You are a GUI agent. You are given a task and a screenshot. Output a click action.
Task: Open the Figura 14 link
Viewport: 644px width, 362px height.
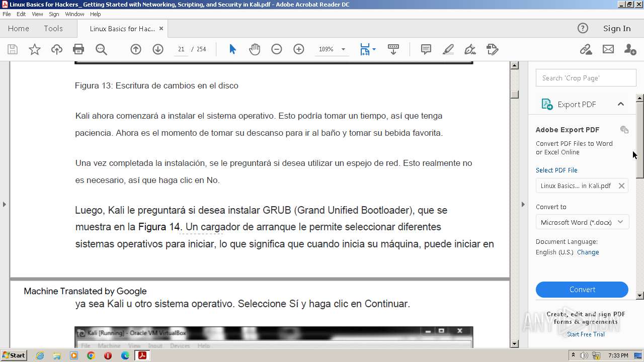(x=159, y=227)
